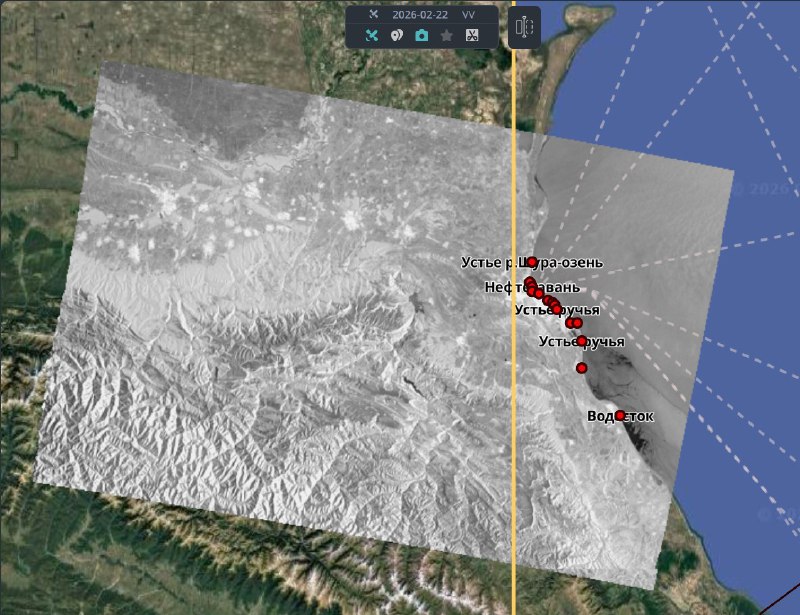Select the unlabeled red marker above Водосток
Image resolution: width=800 pixels, height=615 pixels.
pyautogui.click(x=582, y=368)
